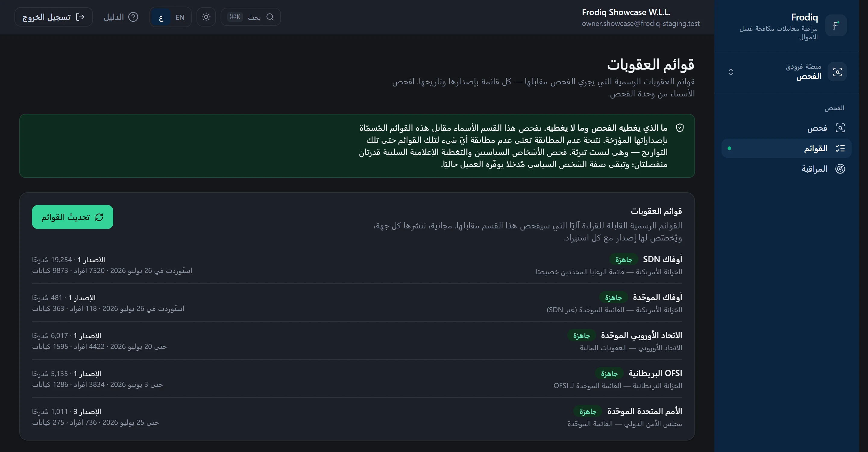Click the جاهزة badge of الأمم المتحدة الموحّدة
The image size is (868, 452).
pos(588,411)
